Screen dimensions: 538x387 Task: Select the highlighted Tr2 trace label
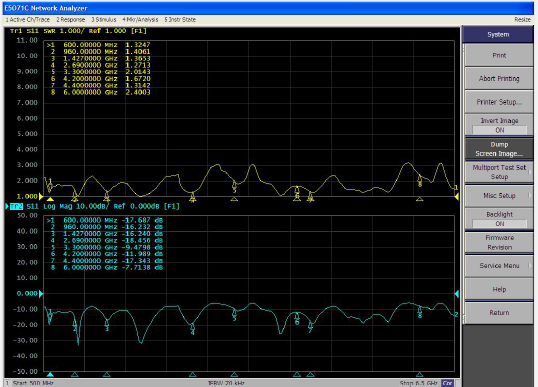point(16,206)
